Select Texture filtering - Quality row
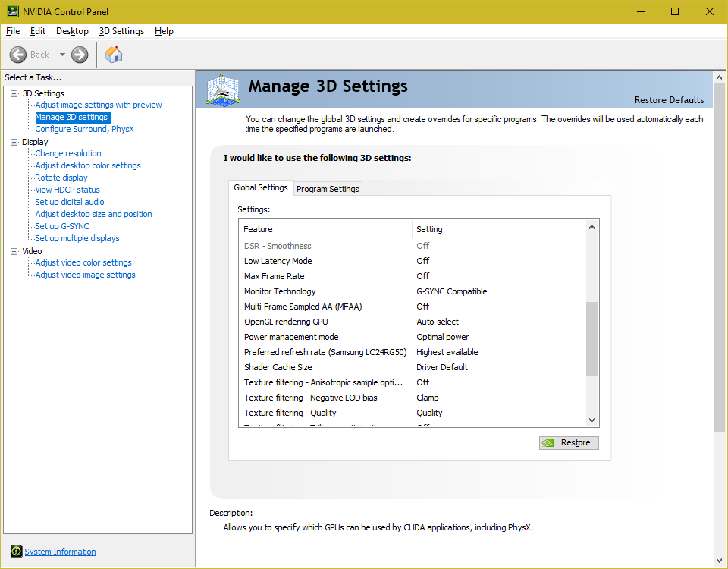Screen dimensions: 728x569 coord(413,413)
